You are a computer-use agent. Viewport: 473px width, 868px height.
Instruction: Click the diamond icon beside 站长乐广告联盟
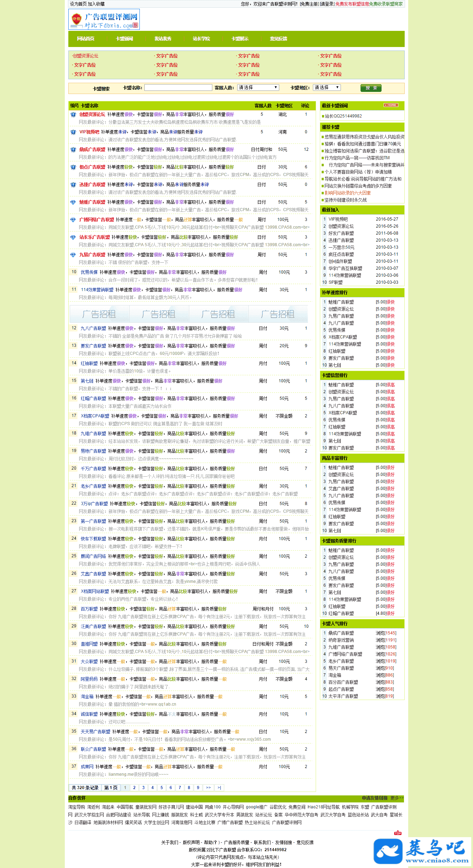tap(73, 237)
